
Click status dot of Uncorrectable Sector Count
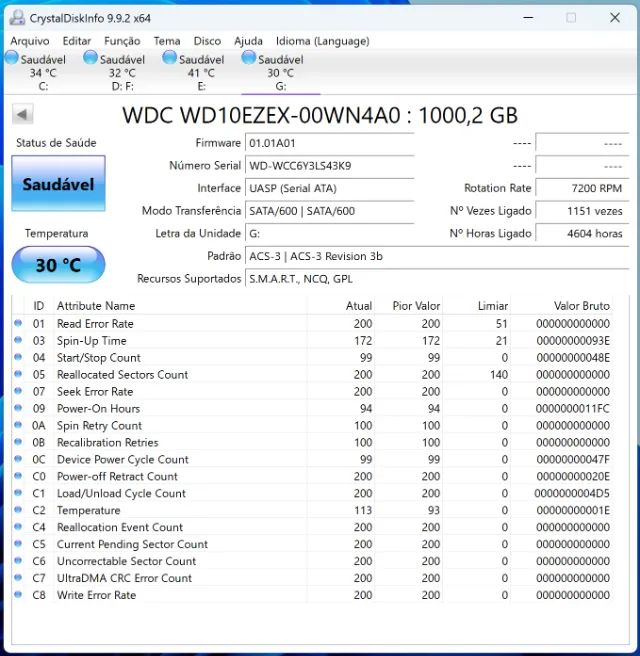coord(18,560)
